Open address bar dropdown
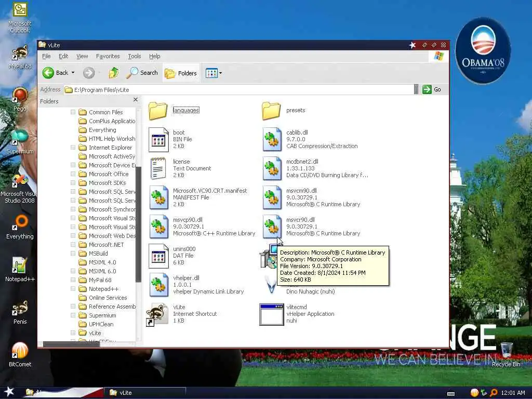The image size is (532, 399). [416, 89]
